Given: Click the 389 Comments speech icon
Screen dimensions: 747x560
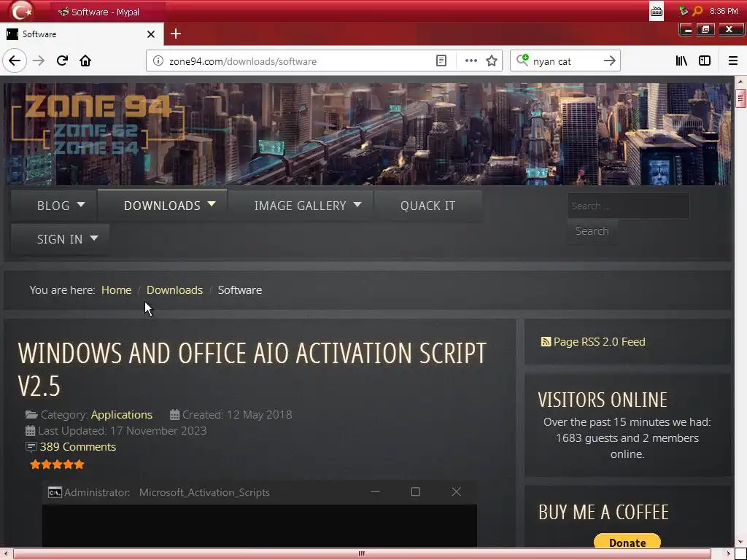Looking at the screenshot, I should 31,447.
